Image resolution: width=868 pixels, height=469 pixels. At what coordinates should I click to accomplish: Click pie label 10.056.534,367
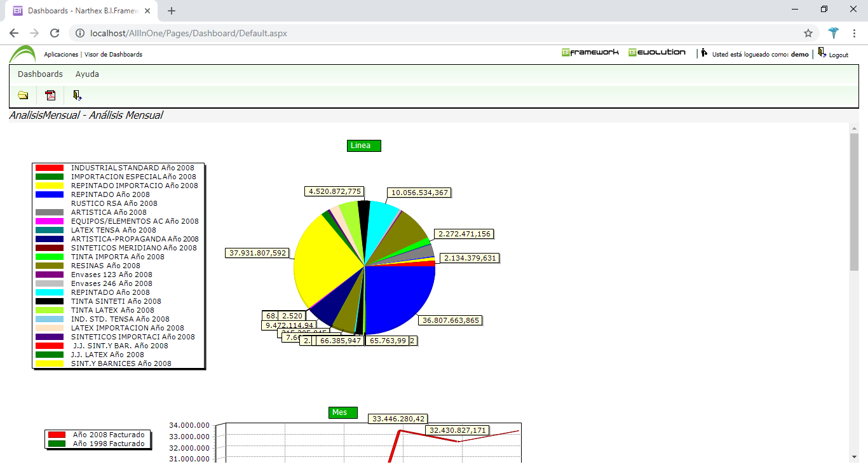coord(419,193)
